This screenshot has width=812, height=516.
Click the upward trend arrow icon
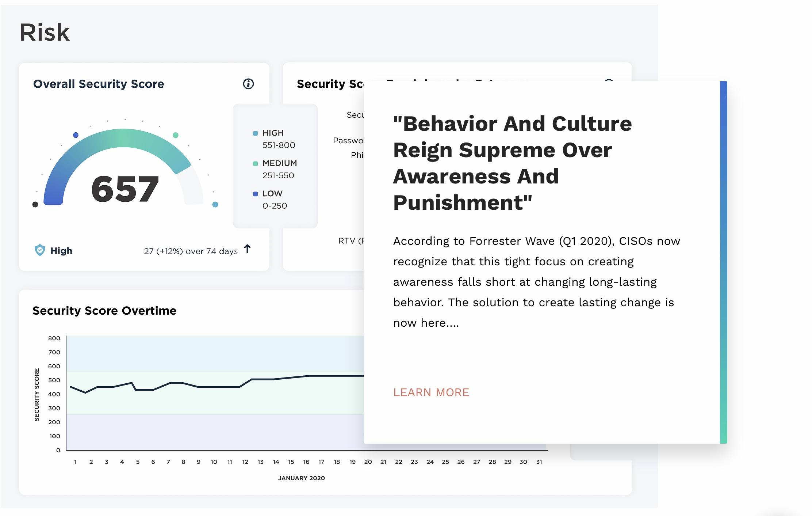coord(248,249)
